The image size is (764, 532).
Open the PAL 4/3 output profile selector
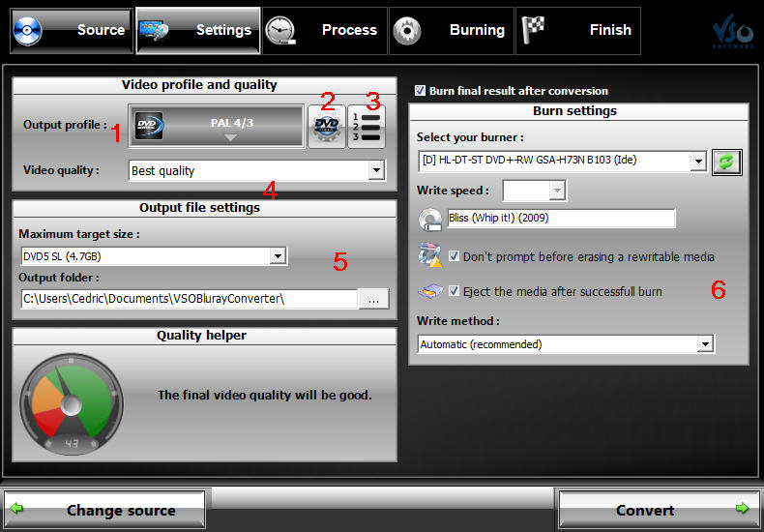tap(217, 126)
